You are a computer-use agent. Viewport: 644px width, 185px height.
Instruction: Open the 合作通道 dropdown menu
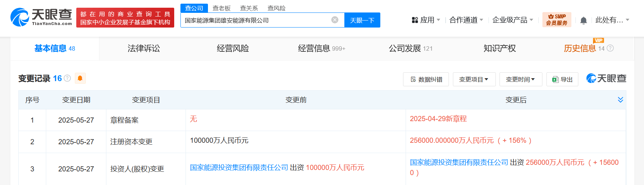point(466,20)
